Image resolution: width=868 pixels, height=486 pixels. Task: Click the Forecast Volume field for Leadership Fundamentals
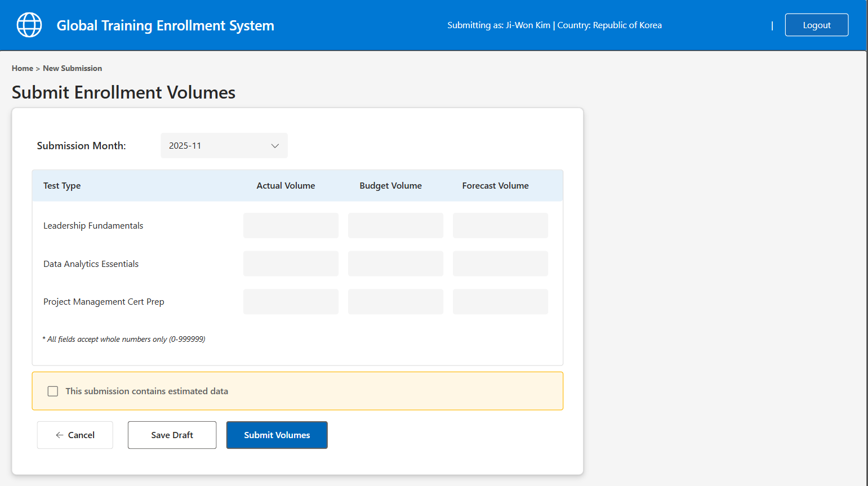click(x=500, y=225)
